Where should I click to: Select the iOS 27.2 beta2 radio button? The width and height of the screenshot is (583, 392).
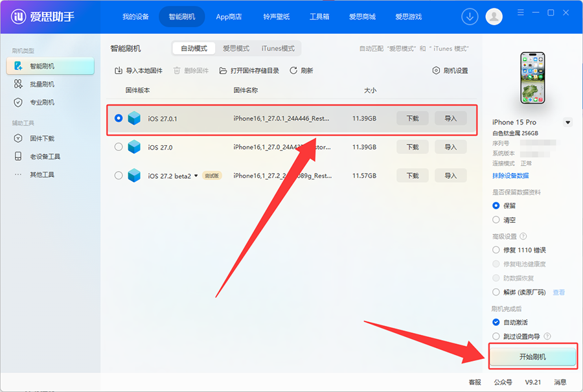point(119,176)
